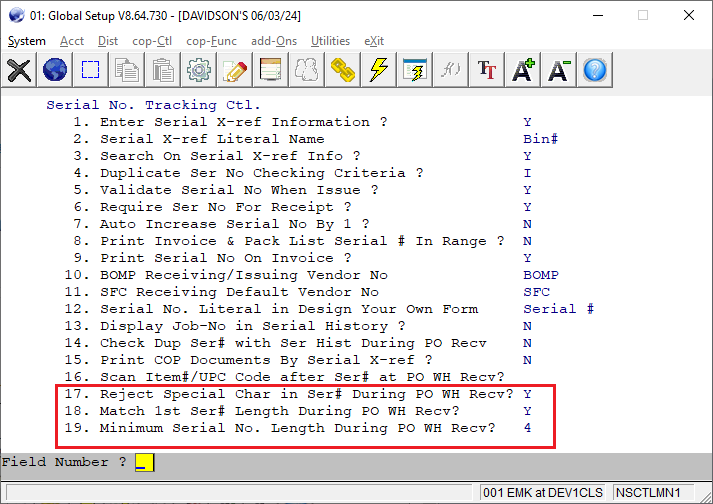Open the eXit menu
The image size is (713, 504).
pyautogui.click(x=374, y=41)
